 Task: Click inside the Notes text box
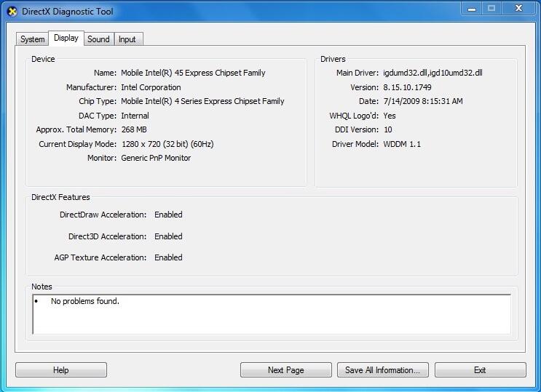pyautogui.click(x=272, y=314)
